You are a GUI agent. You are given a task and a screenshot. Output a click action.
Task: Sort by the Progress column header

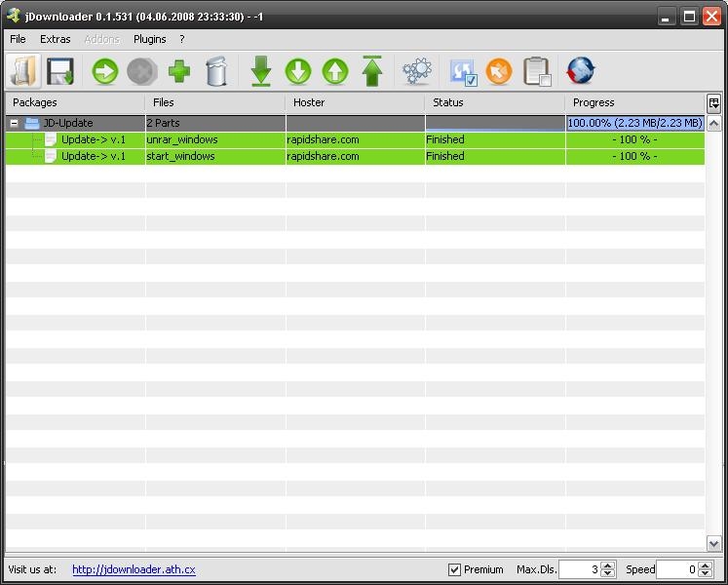(x=635, y=102)
